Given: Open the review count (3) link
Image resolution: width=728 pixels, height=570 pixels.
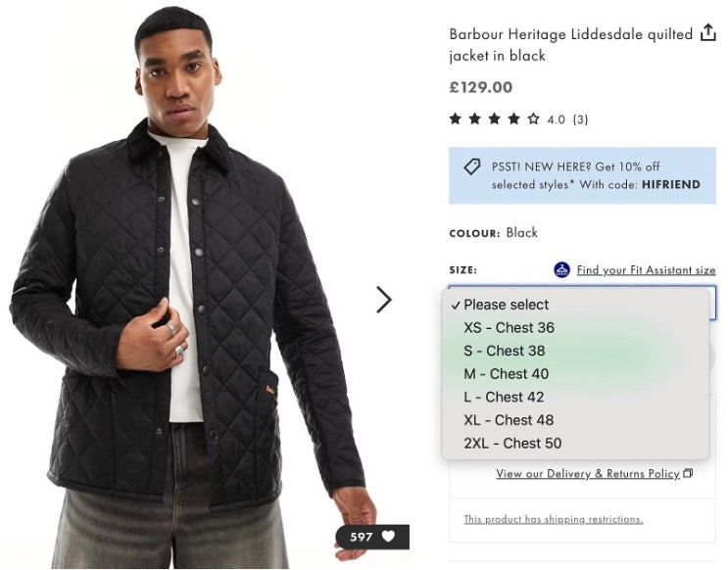Looking at the screenshot, I should 580,119.
